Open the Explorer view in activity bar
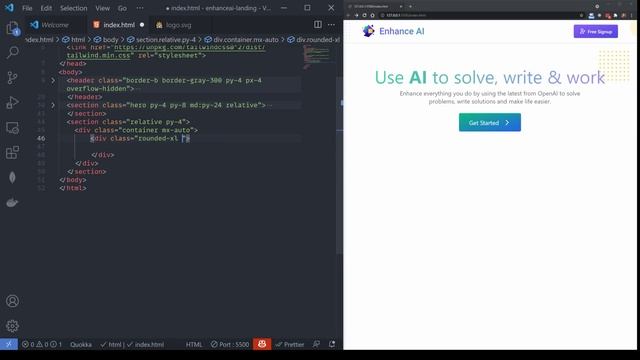Screen dimensions: 640x360 (13, 28)
